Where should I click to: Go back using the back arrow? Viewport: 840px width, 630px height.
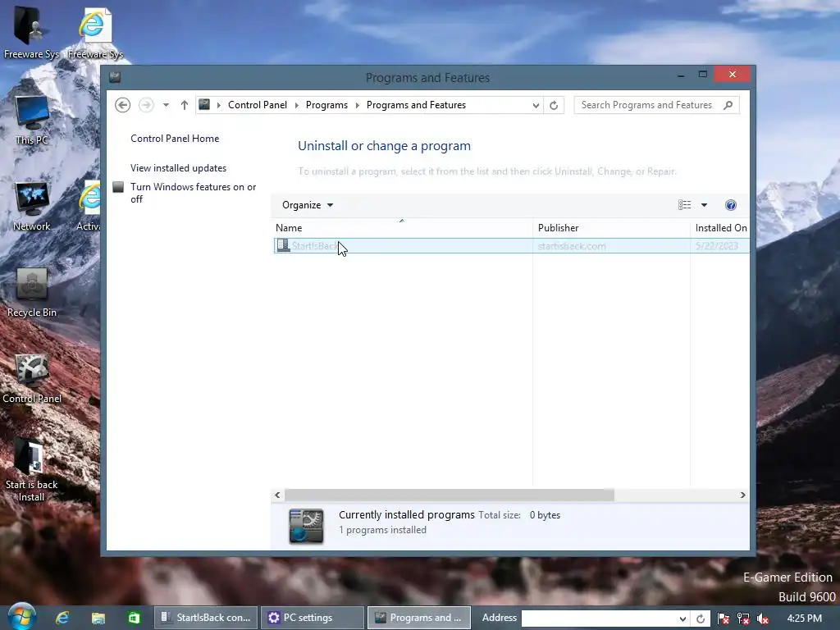(123, 105)
